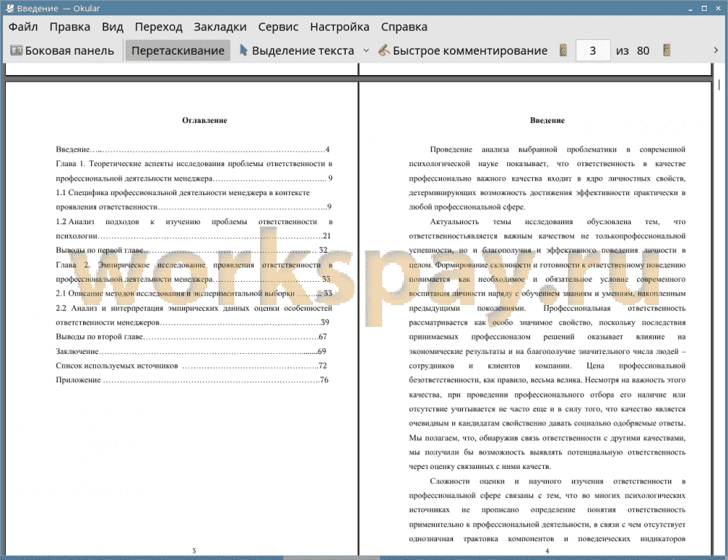This screenshot has height=560, width=728.
Task: Click paragraph line starting 'Сложности оценки и научного'
Action: [558, 481]
